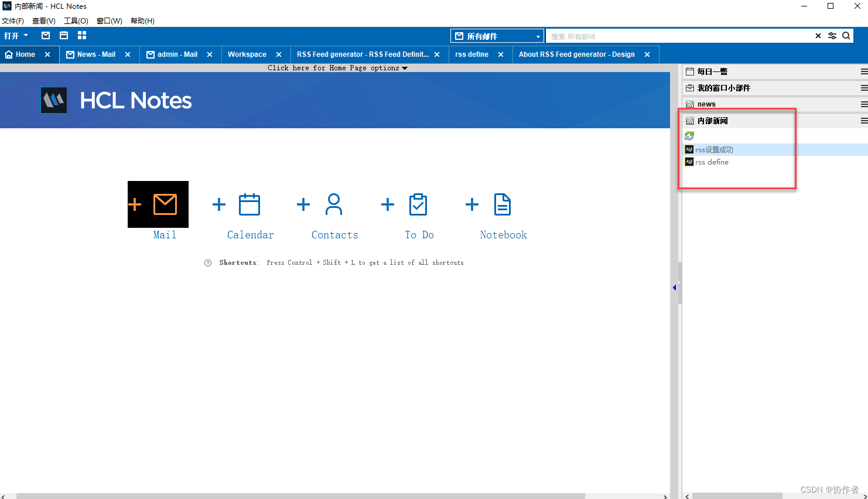Viewport: 868px width, 499px height.
Task: Click the Calendar tile icon
Action: pos(250,204)
